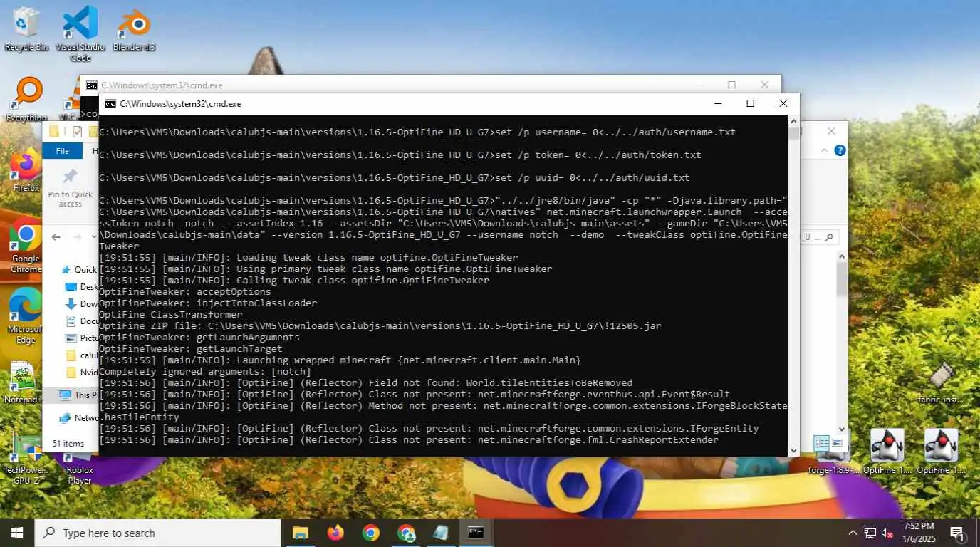Viewport: 980px width, 547px height.
Task: Open File Explorer from the taskbar
Action: click(x=300, y=533)
